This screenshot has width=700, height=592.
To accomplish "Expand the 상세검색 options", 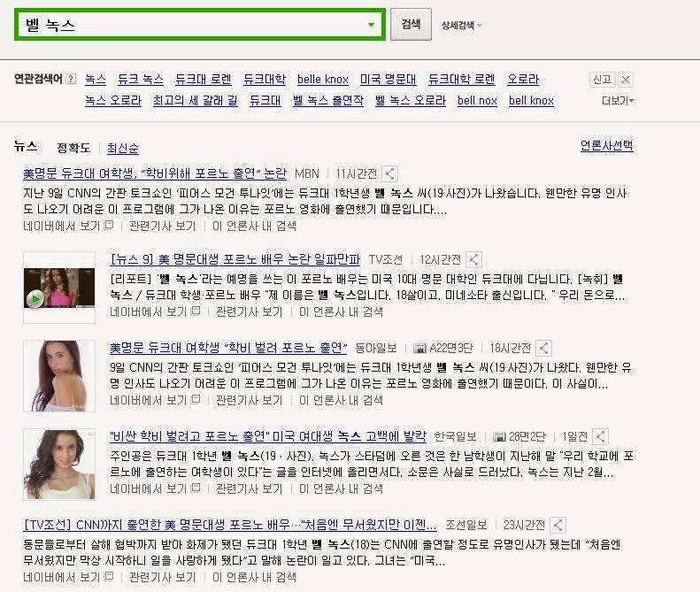I will [x=461, y=26].
